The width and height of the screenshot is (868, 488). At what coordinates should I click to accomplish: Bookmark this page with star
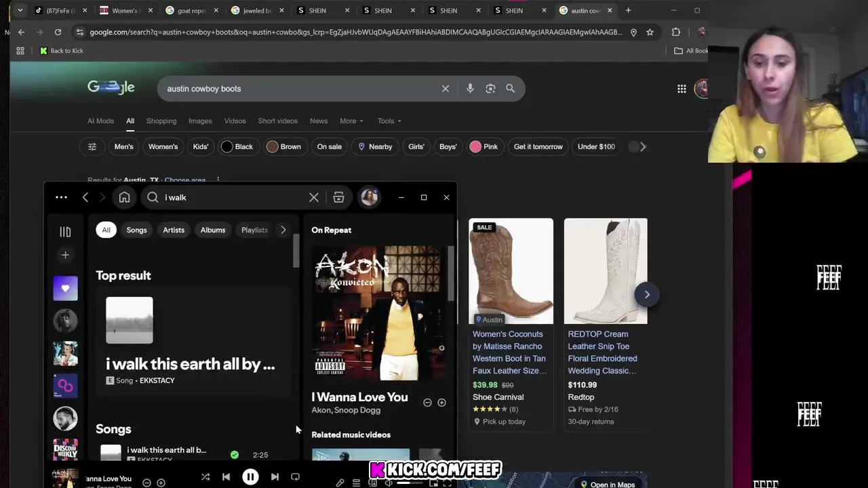pos(650,32)
